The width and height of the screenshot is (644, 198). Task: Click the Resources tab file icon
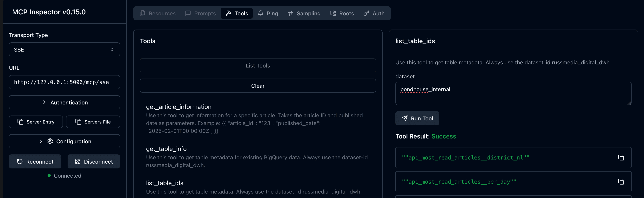(142, 13)
